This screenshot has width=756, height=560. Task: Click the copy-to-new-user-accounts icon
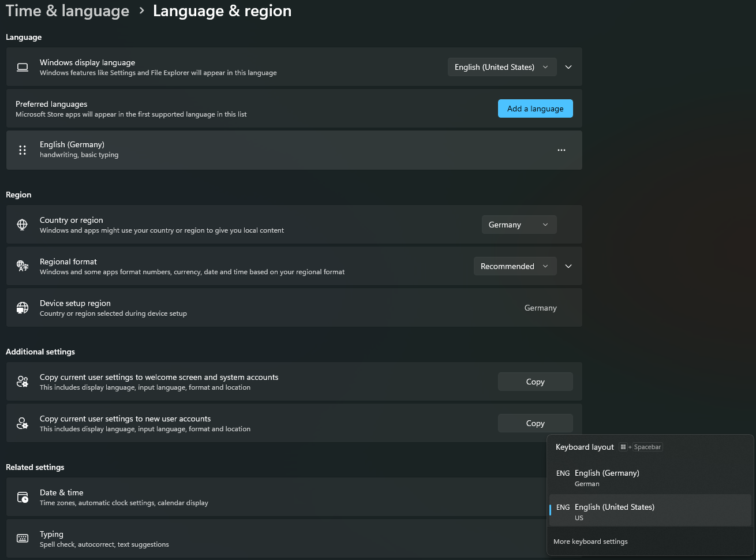[x=22, y=423]
